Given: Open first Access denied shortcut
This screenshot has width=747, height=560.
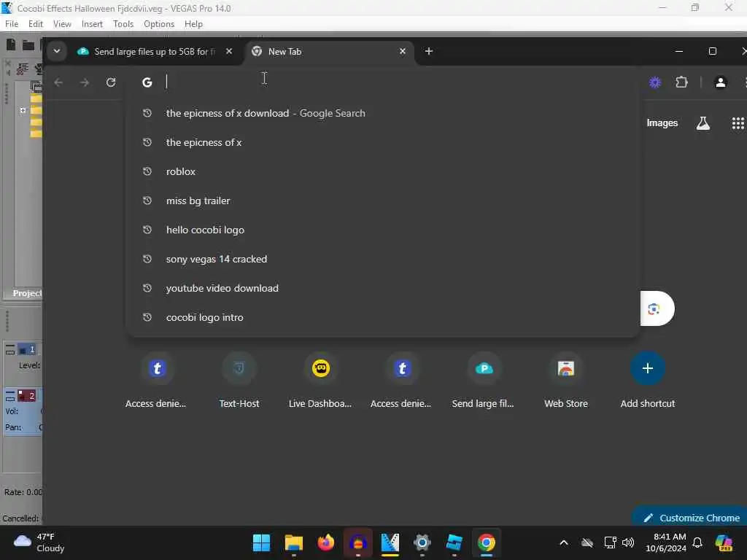Looking at the screenshot, I should [x=157, y=381].
